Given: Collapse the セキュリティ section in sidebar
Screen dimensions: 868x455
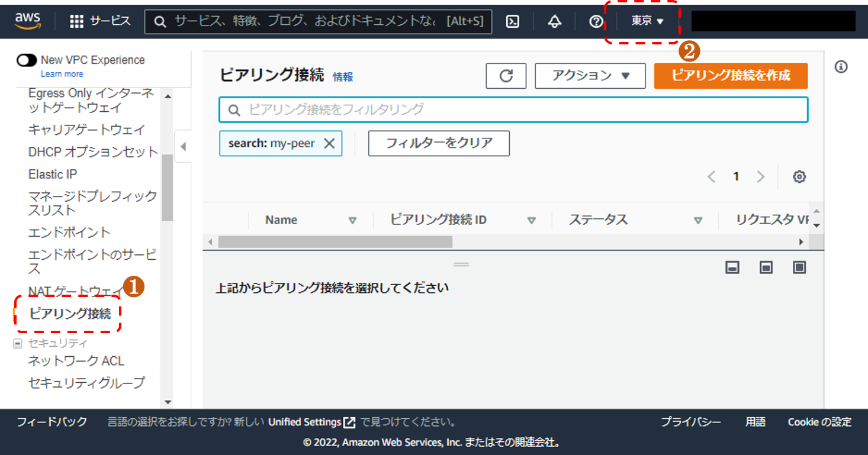Looking at the screenshot, I should tap(18, 343).
